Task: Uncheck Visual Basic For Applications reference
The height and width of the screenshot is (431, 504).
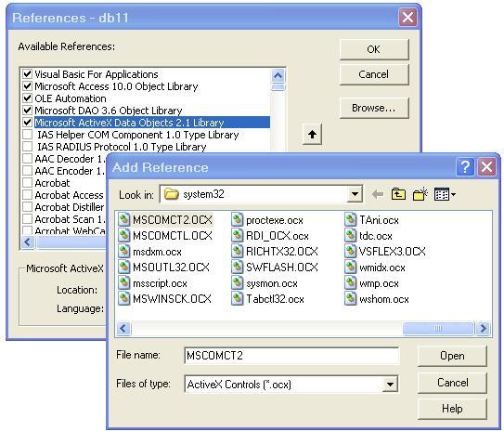Action: point(28,74)
